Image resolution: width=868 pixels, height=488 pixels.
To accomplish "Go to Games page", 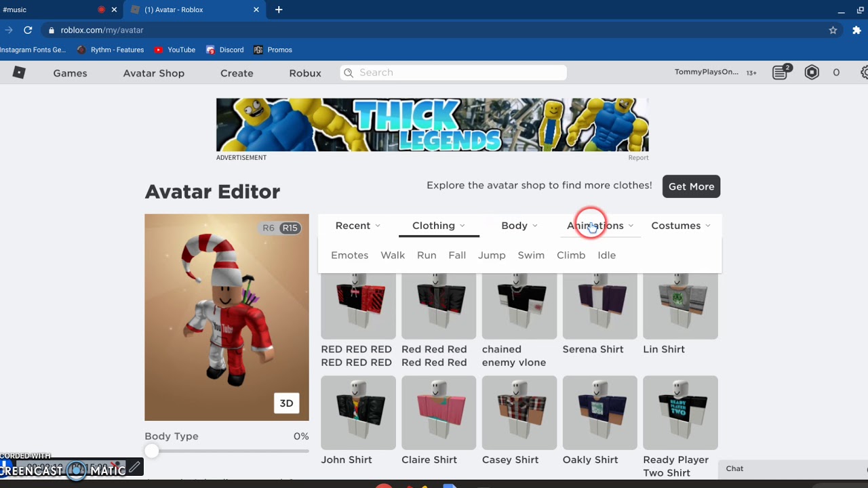I will (x=71, y=73).
